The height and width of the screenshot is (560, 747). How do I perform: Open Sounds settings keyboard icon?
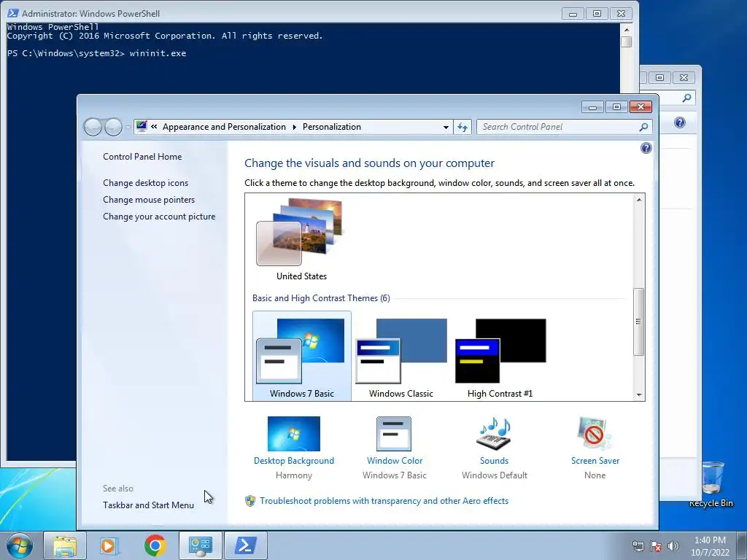[494, 434]
